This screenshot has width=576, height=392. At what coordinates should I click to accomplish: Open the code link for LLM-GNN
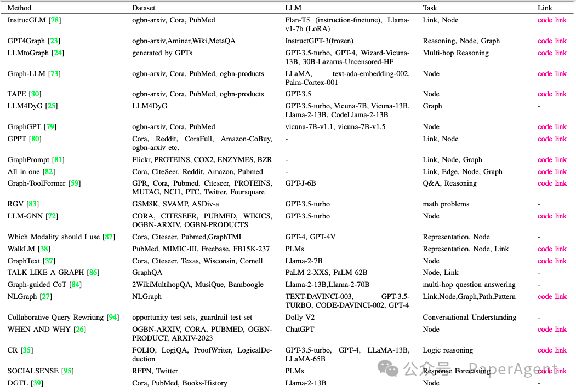point(552,216)
